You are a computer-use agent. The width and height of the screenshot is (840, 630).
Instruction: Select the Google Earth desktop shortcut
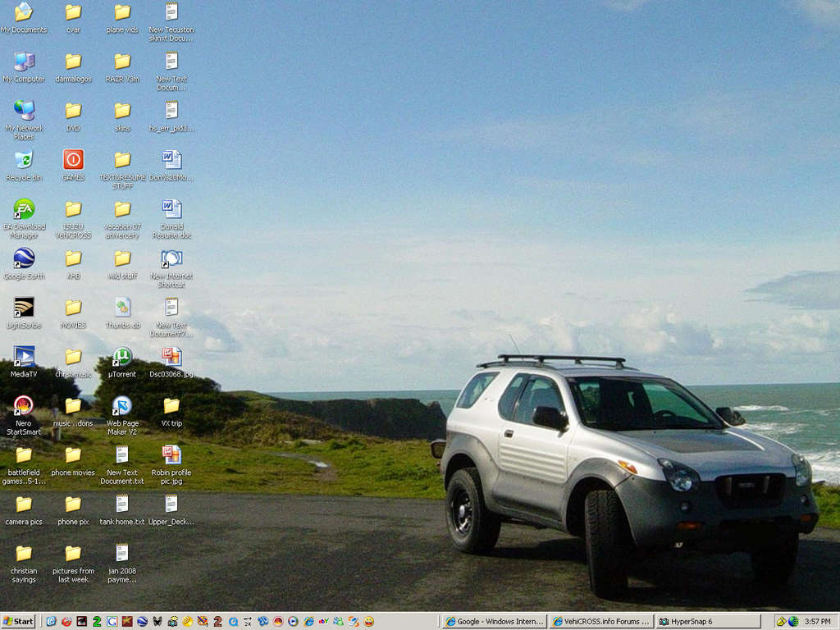24,263
